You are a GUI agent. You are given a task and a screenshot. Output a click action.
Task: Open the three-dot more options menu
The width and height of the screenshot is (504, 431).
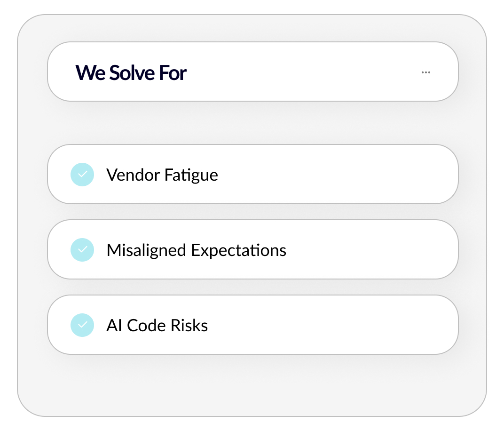coord(426,72)
